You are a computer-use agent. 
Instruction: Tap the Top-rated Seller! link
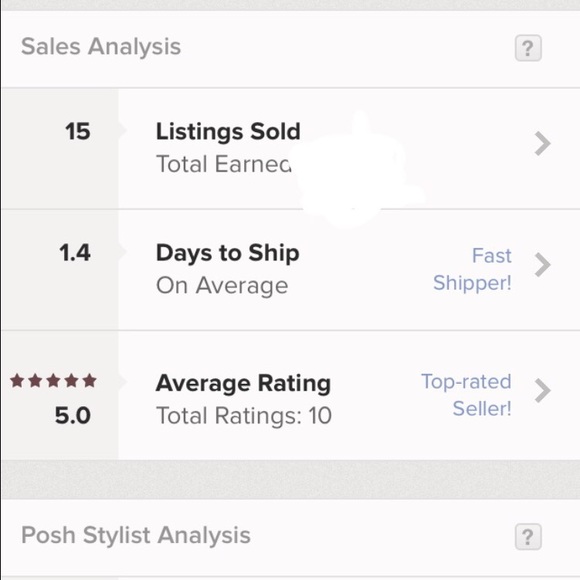pos(466,395)
